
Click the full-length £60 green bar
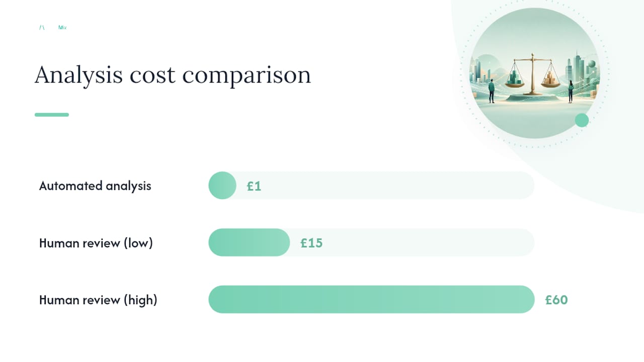pos(371,299)
